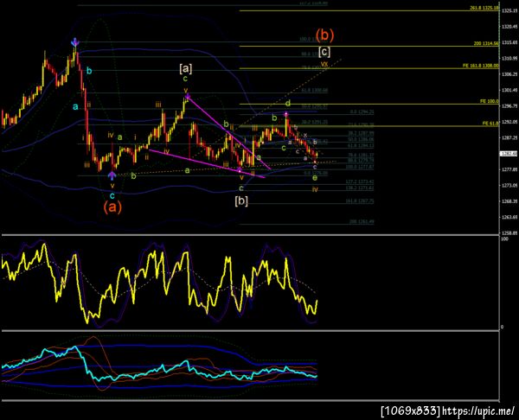The height and width of the screenshot is (420, 519).
Task: Select the white [c] wave label
Action: [324, 52]
